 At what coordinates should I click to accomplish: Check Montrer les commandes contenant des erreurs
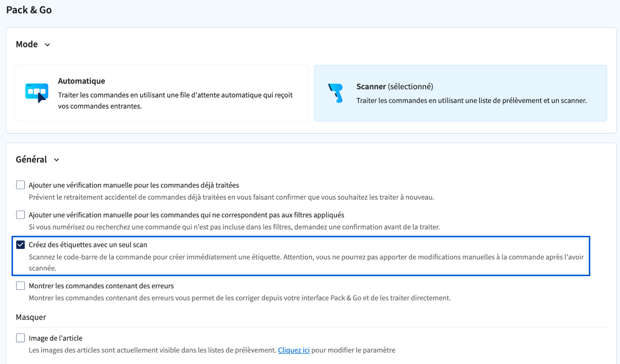pos(20,286)
